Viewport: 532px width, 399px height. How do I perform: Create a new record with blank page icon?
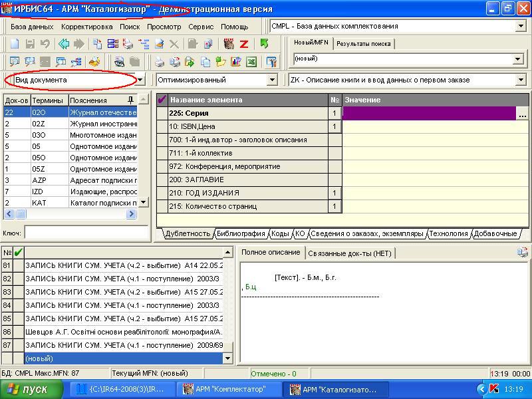click(x=15, y=44)
